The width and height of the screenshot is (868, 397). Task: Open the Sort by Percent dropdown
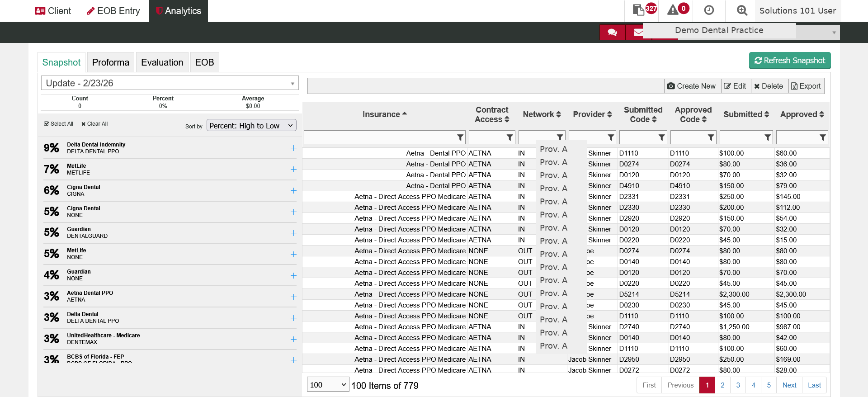tap(251, 126)
